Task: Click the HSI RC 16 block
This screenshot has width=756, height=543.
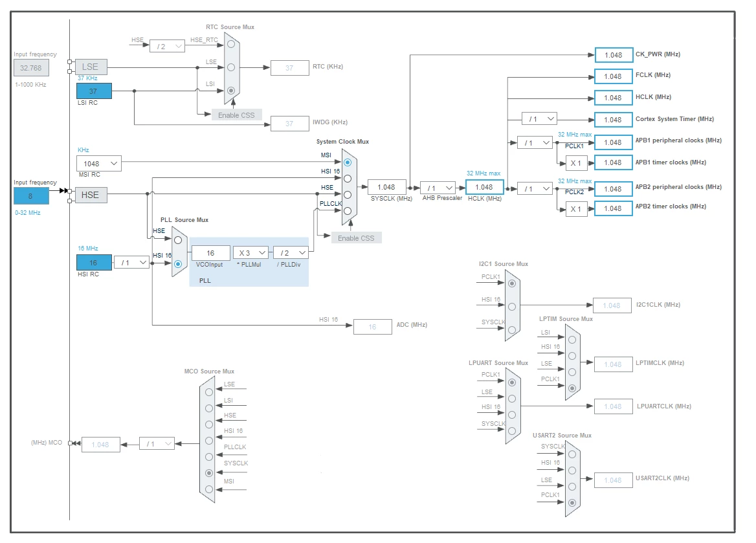Action: [94, 263]
